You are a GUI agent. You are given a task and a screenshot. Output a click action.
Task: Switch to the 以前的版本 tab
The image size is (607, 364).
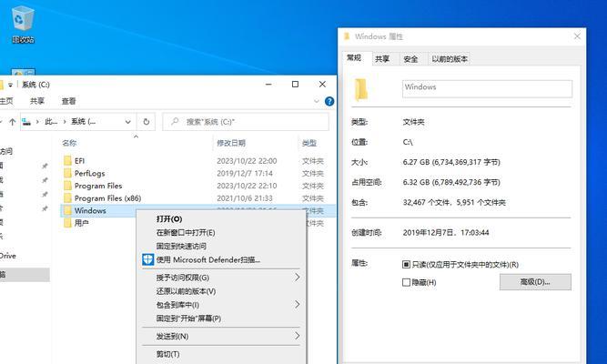point(450,59)
